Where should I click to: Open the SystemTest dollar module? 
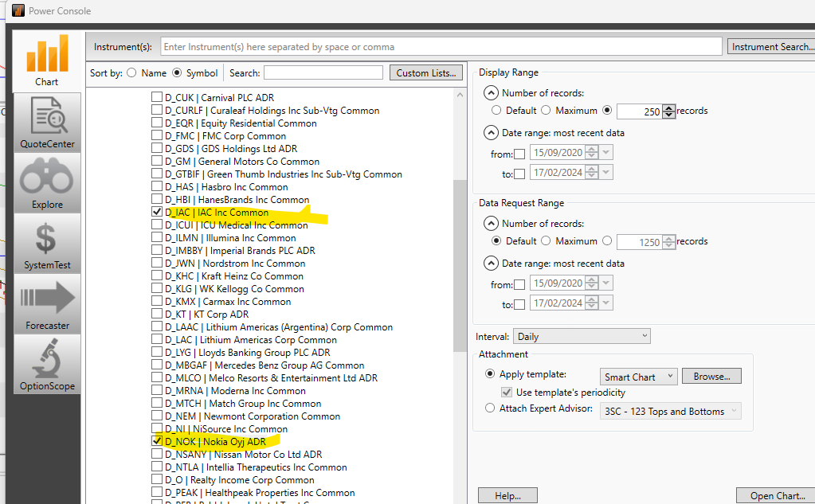point(47,244)
